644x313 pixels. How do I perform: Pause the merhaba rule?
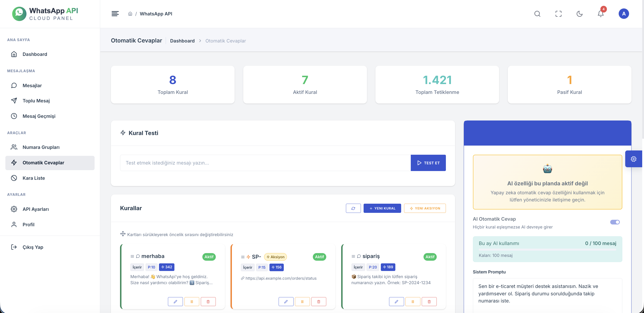tap(192, 302)
